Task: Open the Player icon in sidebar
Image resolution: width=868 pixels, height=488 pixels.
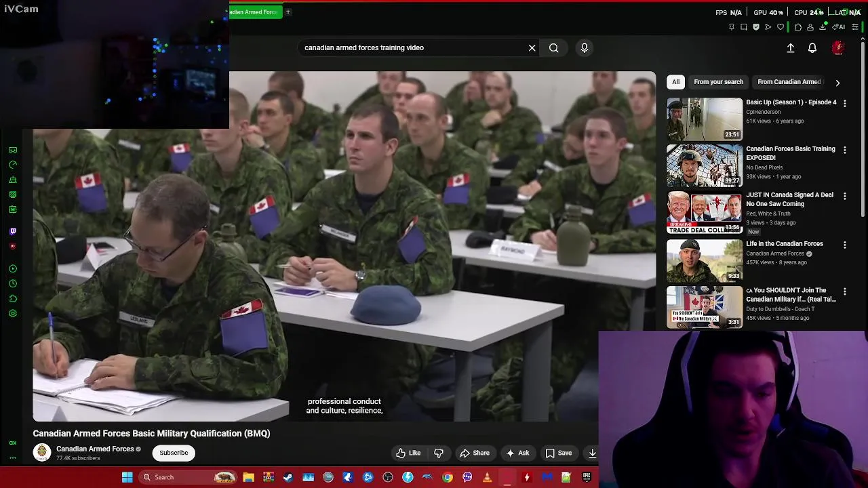Action: pos(13,269)
